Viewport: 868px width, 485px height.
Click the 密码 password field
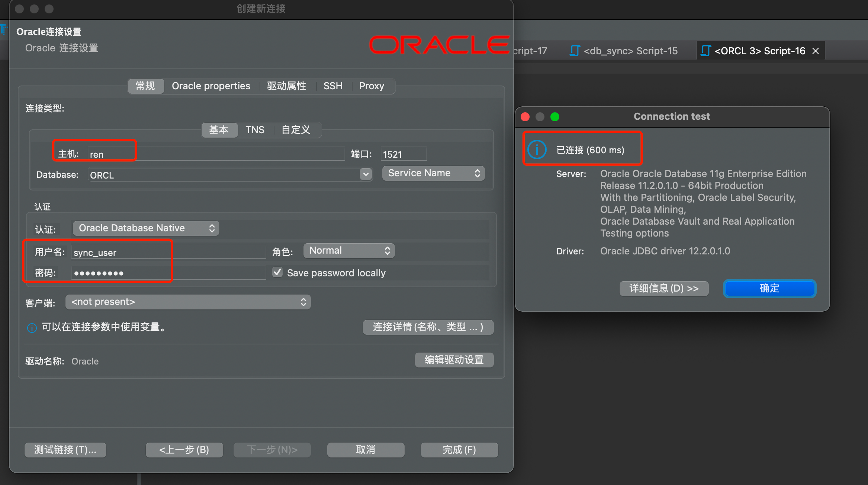[168, 273]
